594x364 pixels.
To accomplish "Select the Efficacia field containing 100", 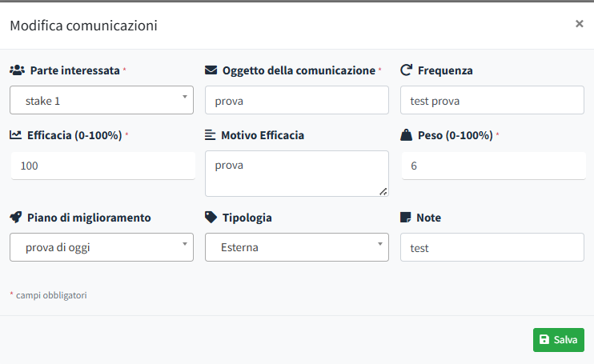I will pyautogui.click(x=102, y=166).
